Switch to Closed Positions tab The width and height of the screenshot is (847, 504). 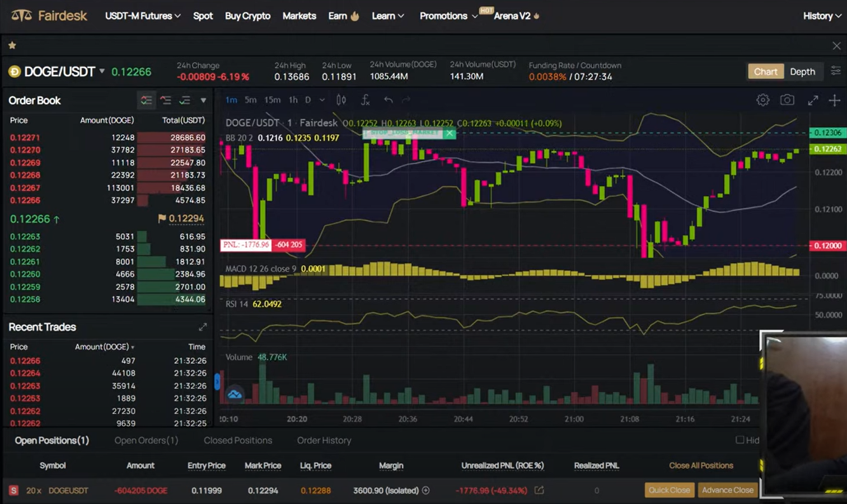tap(238, 440)
